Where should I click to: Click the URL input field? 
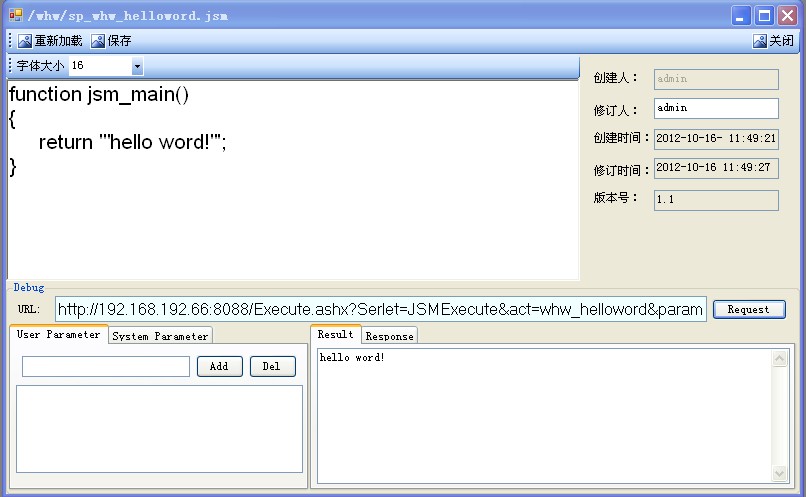coord(380,309)
